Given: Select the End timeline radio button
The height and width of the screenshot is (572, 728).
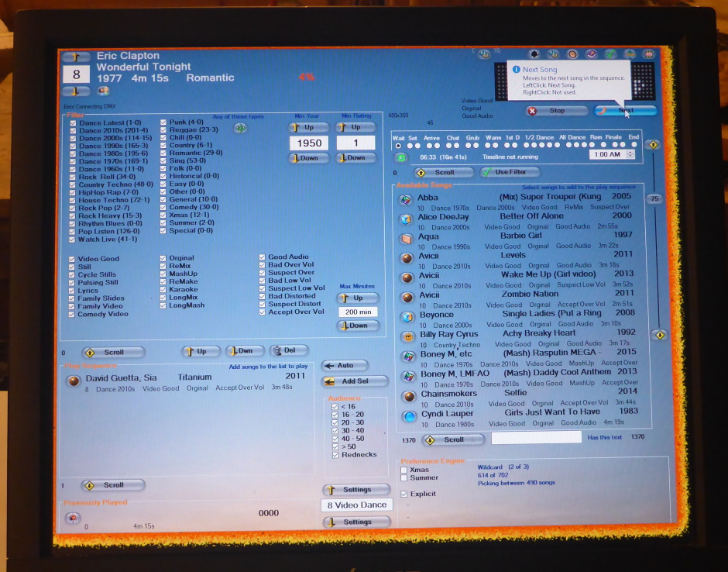Looking at the screenshot, I should pyautogui.click(x=634, y=144).
